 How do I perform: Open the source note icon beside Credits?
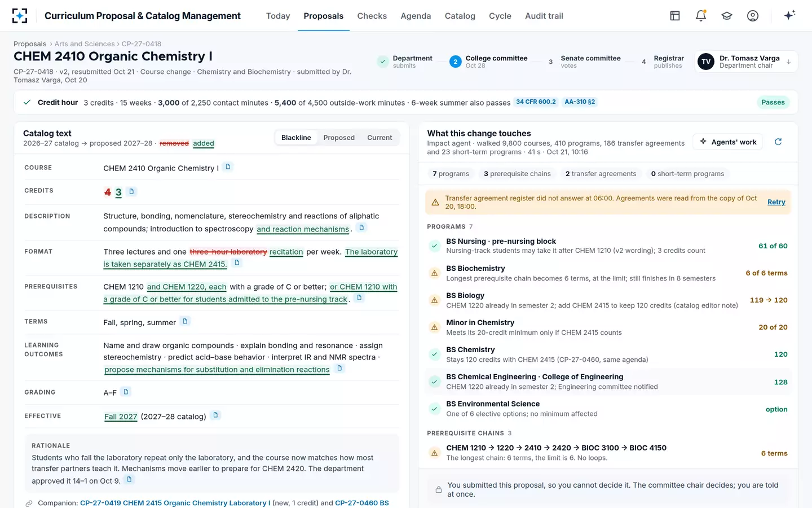(x=131, y=191)
